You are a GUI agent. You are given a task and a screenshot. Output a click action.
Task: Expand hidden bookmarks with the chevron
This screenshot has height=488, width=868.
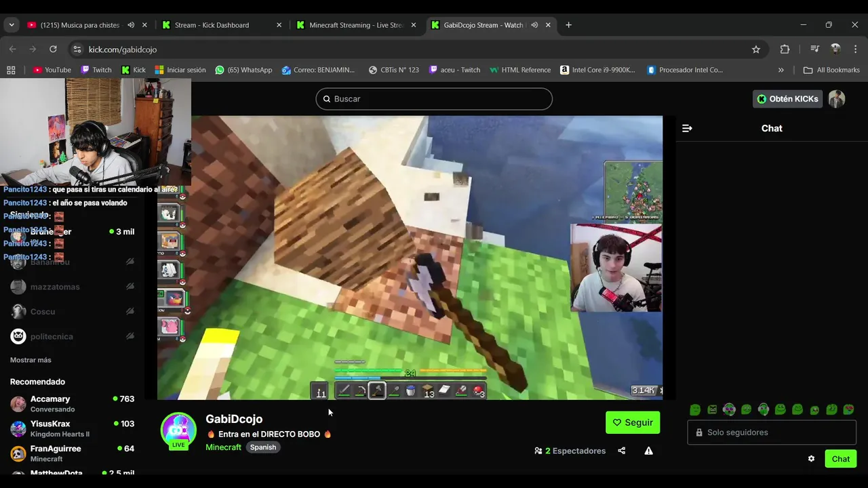pyautogui.click(x=781, y=70)
